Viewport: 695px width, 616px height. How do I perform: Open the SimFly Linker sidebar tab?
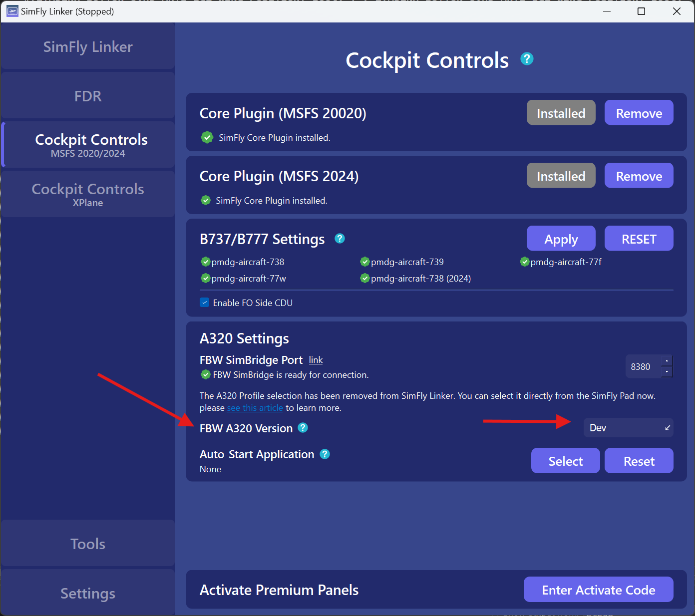click(x=88, y=46)
